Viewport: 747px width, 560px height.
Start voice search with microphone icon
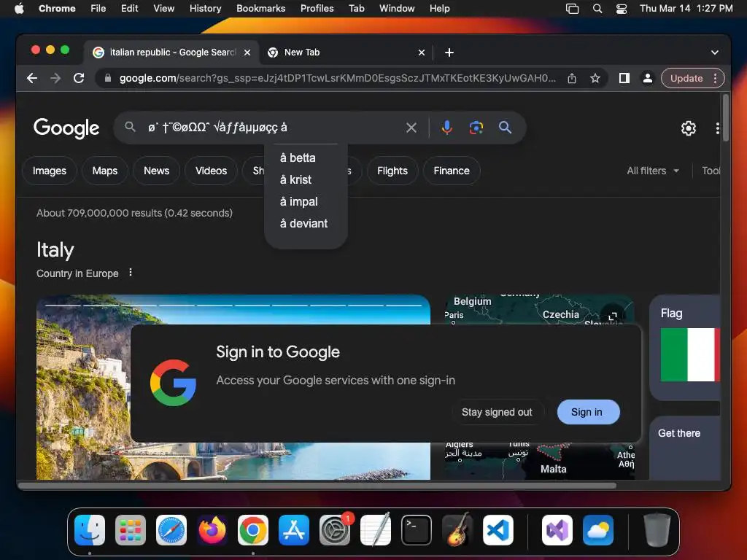coord(447,128)
